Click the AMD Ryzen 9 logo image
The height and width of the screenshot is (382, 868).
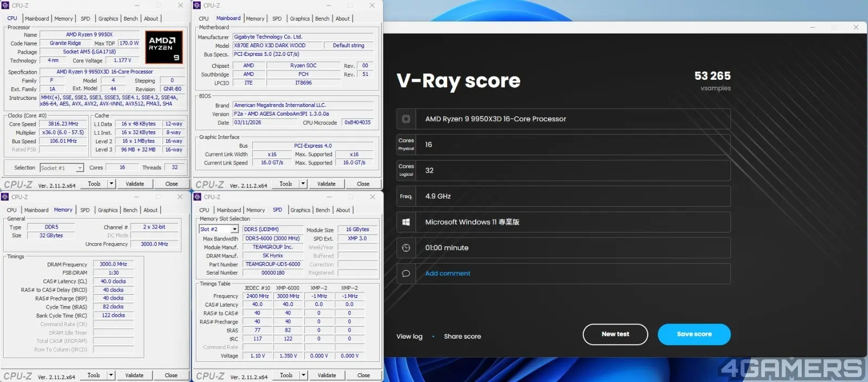click(x=164, y=47)
